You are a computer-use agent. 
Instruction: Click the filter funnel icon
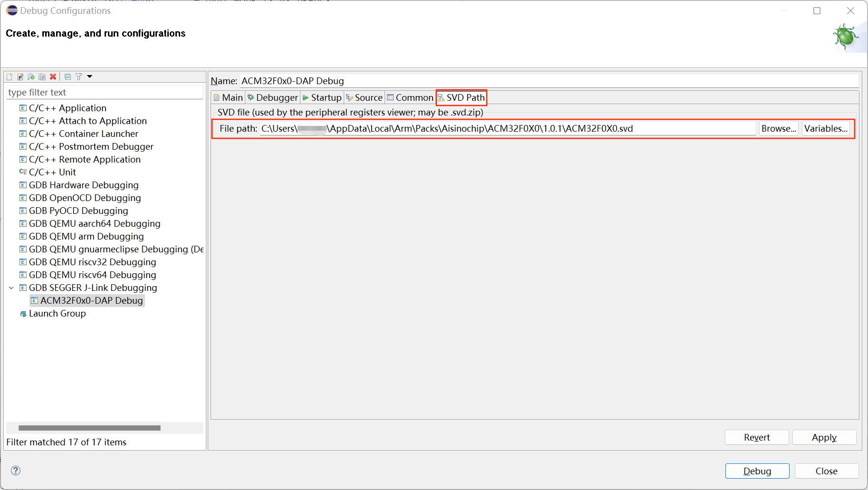pos(78,77)
